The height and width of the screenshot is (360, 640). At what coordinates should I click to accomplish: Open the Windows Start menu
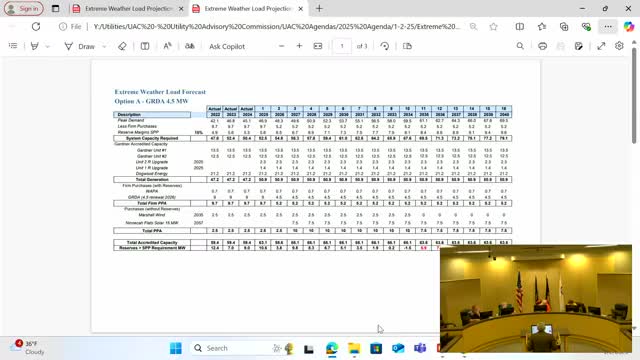176,348
